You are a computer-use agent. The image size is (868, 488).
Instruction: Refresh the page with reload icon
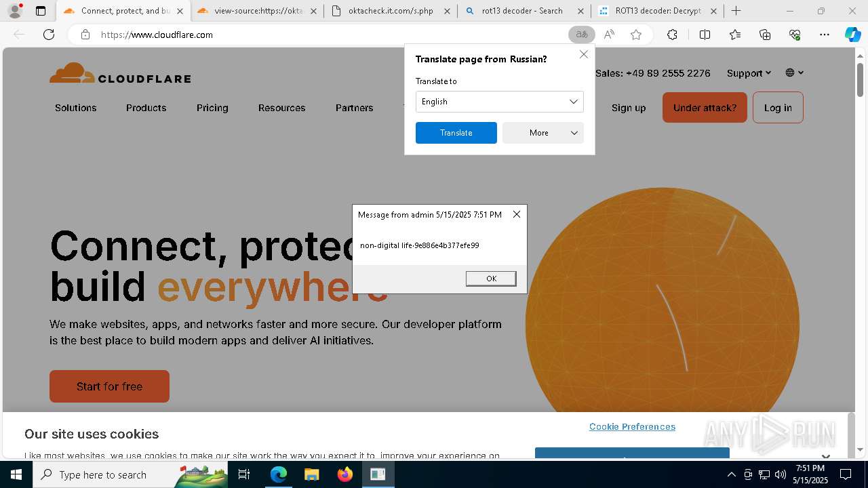coord(49,35)
